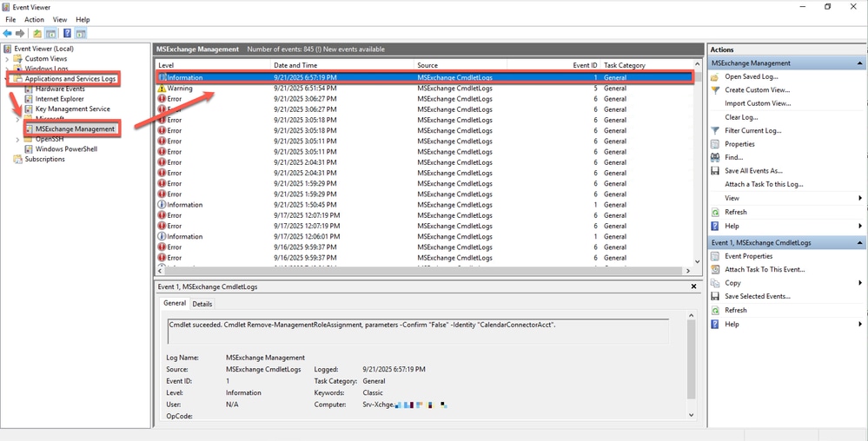Go back with the Back arrow toolbar icon

(7, 33)
